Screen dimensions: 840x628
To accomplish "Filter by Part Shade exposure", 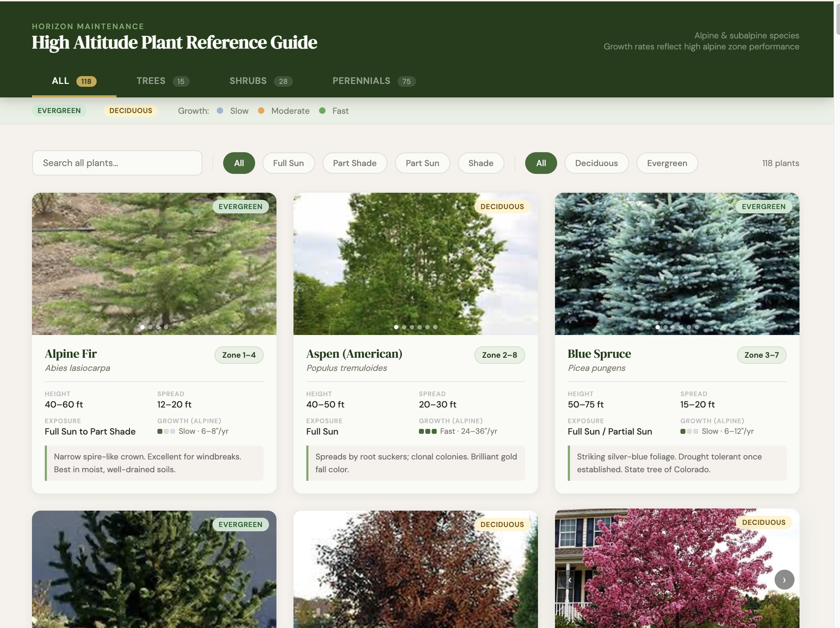I will click(x=355, y=163).
